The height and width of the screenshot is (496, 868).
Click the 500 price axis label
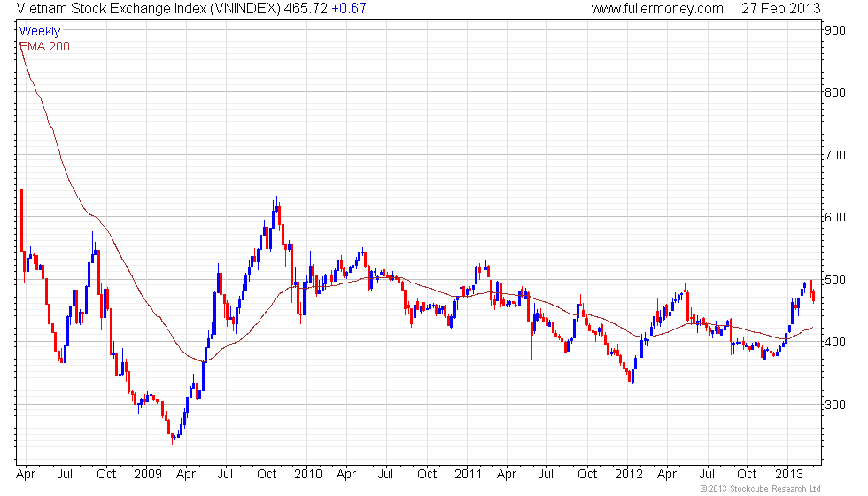click(834, 280)
